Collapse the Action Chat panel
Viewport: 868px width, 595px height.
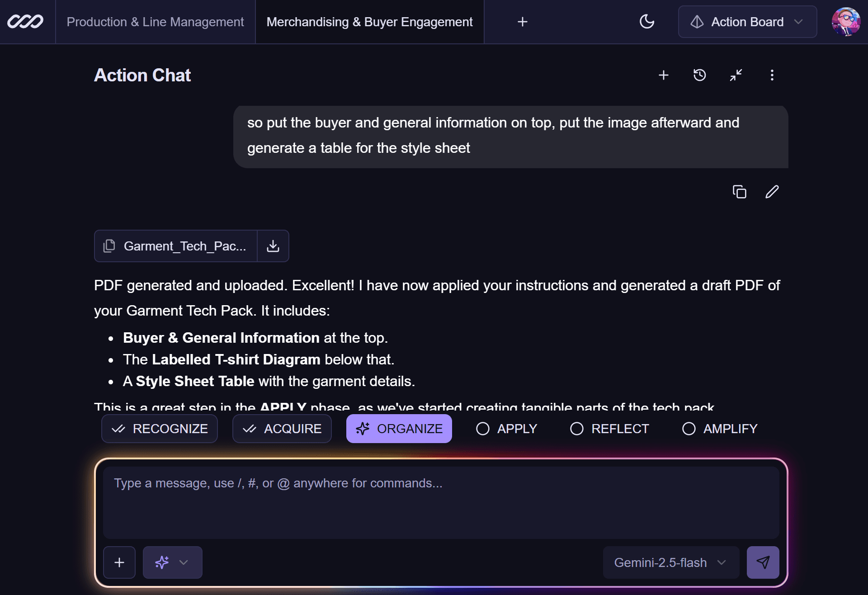pyautogui.click(x=736, y=75)
